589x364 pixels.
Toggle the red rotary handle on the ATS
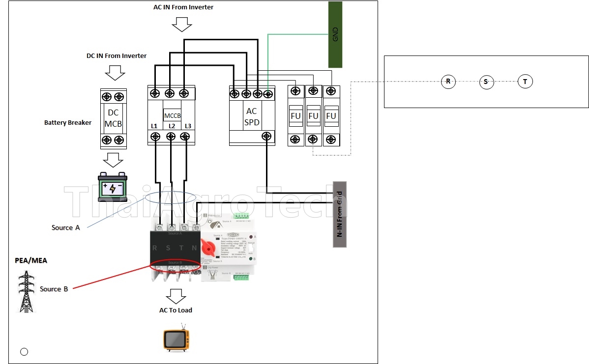coord(208,249)
